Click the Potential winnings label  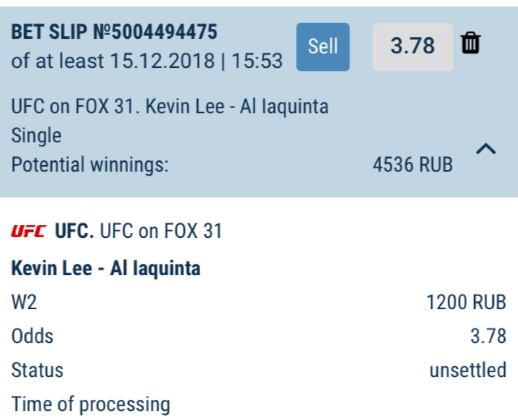point(89,165)
